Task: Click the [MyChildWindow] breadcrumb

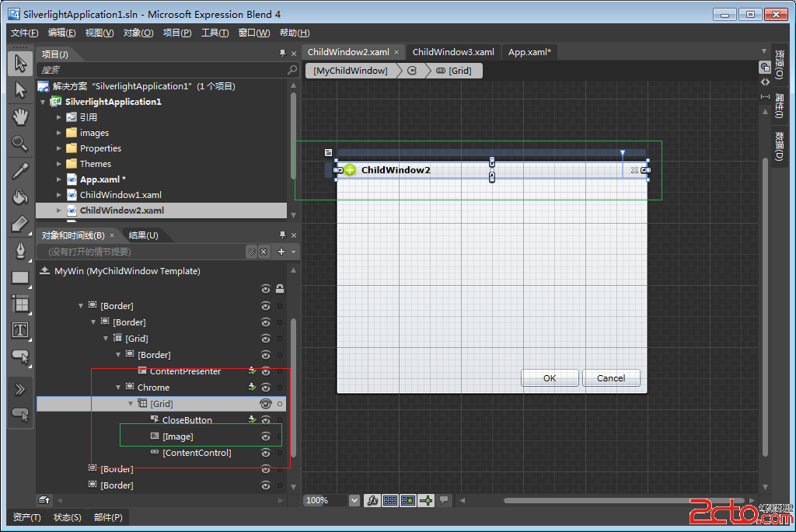Action: (351, 71)
